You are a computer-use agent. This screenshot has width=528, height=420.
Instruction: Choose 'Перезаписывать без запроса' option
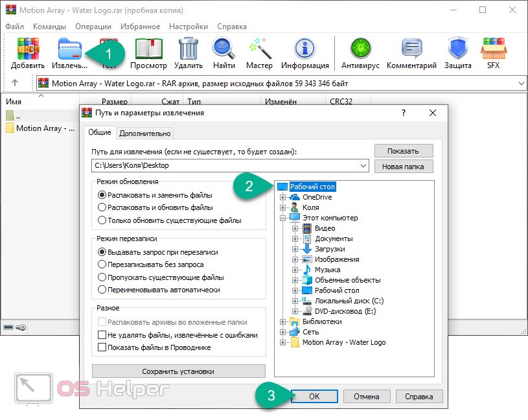(x=102, y=264)
